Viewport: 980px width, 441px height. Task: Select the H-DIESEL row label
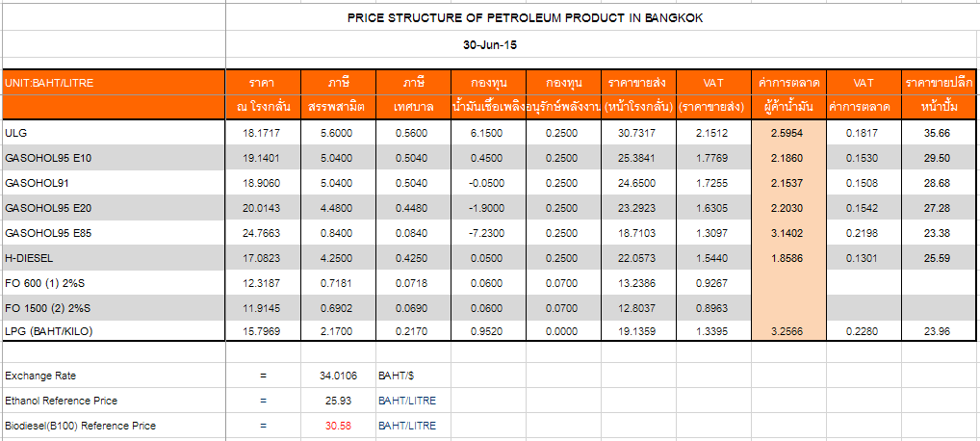(27, 258)
